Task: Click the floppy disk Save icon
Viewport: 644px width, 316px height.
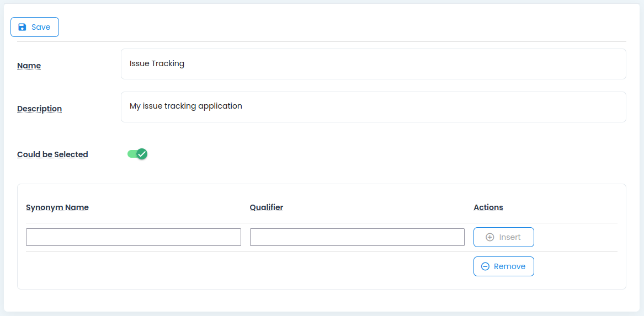Action: click(22, 27)
